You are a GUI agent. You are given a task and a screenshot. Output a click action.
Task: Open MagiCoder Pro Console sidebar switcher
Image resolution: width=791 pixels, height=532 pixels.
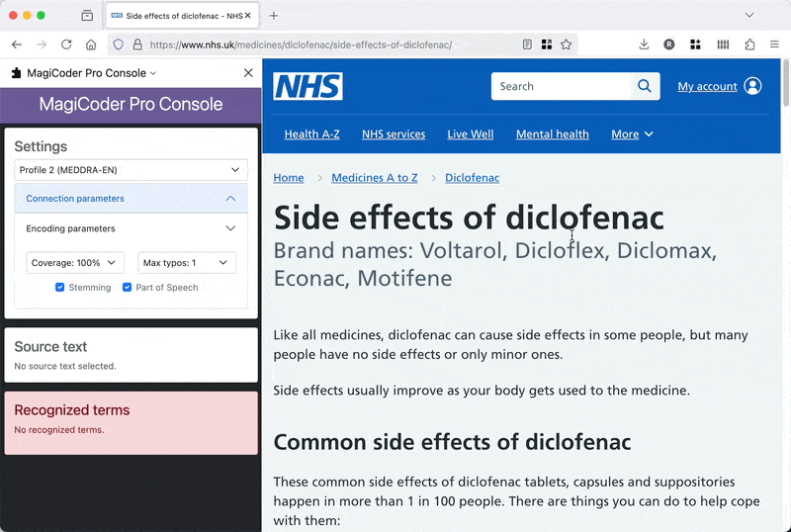click(91, 73)
